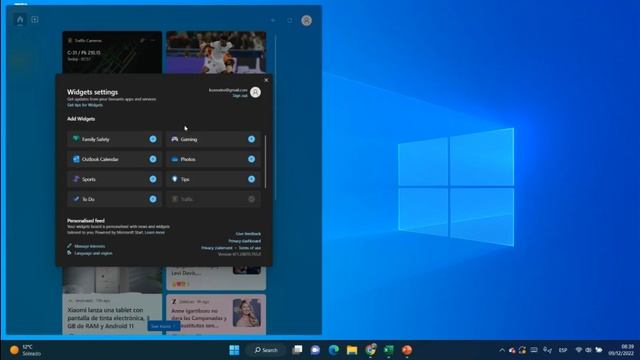Click the Widgets settings title
This screenshot has height=360, width=640.
tap(92, 92)
